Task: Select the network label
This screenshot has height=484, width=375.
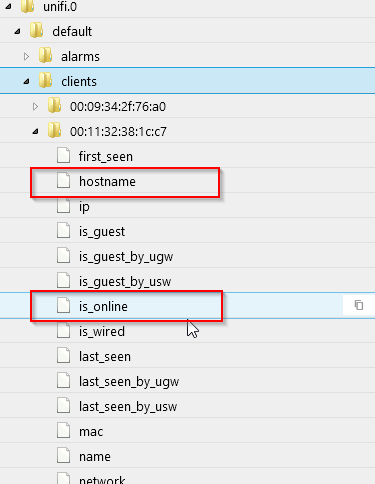Action: 102,480
